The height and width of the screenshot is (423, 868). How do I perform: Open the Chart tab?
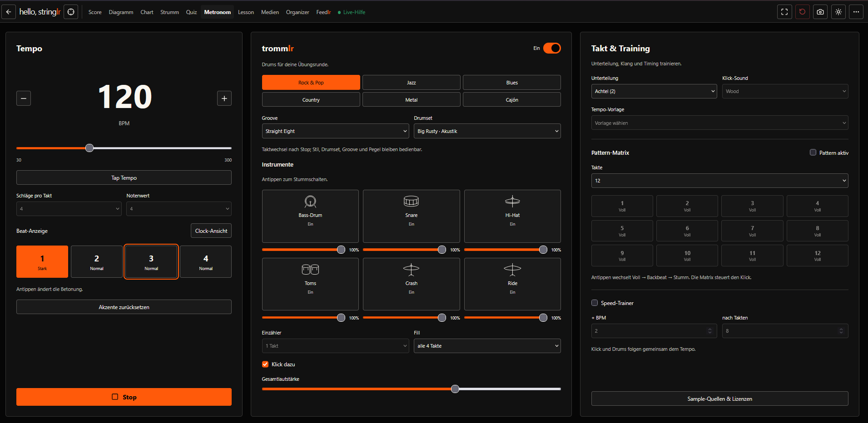pyautogui.click(x=147, y=12)
